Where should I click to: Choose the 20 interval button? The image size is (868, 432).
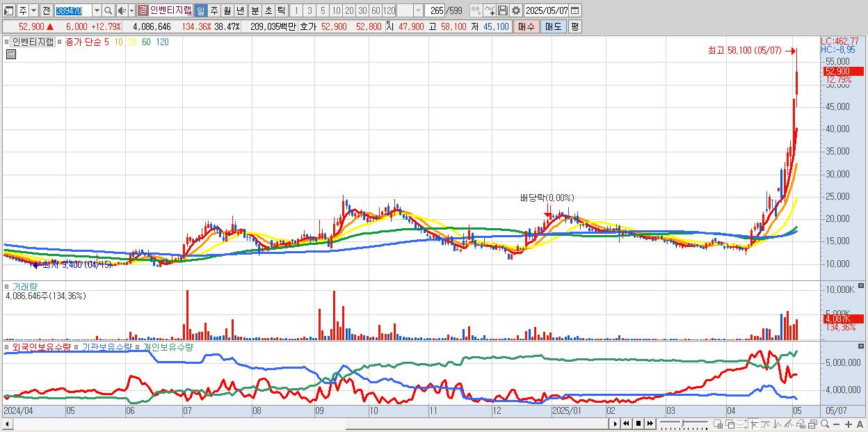(349, 10)
